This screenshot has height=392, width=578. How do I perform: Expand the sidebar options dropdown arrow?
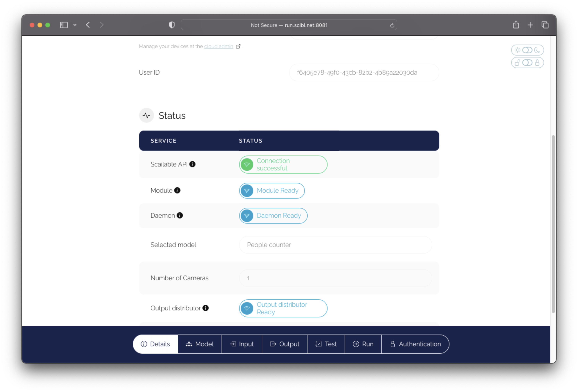75,25
